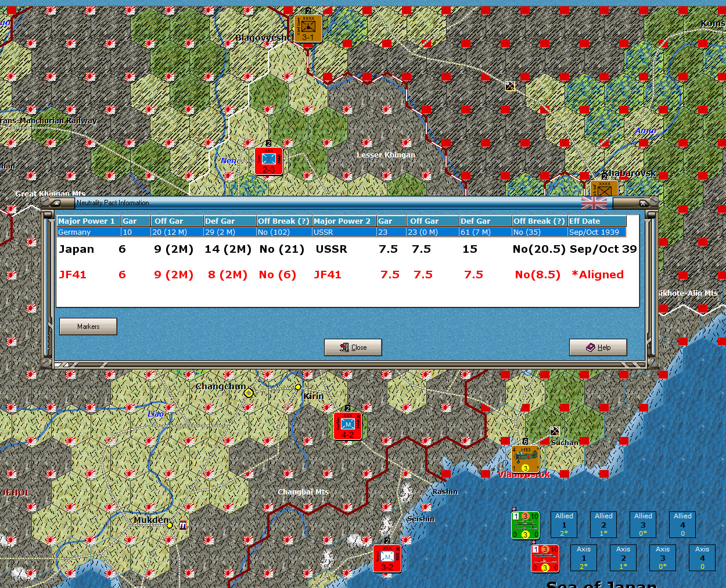Click the Vladivostok city label
The height and width of the screenshot is (588, 726).
point(524,475)
